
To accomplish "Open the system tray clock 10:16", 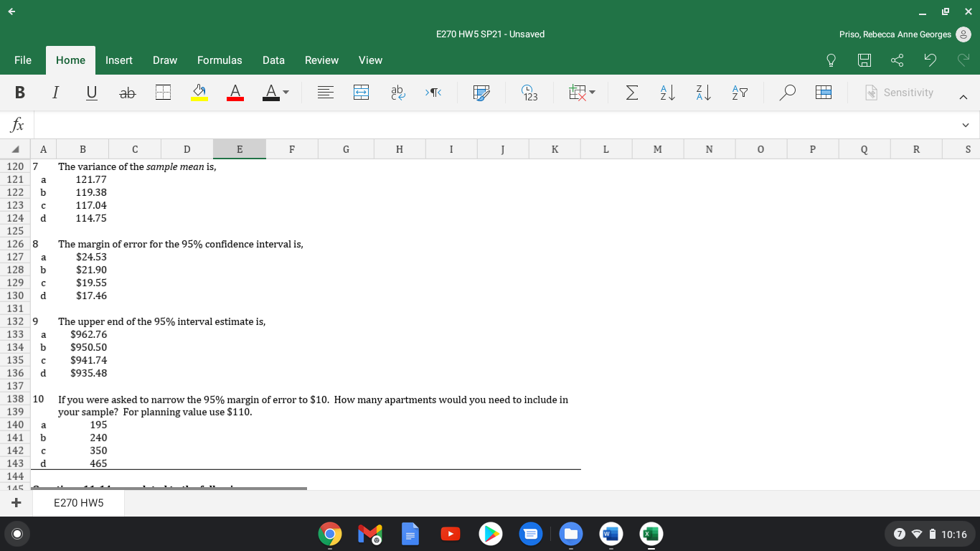I will point(953,534).
